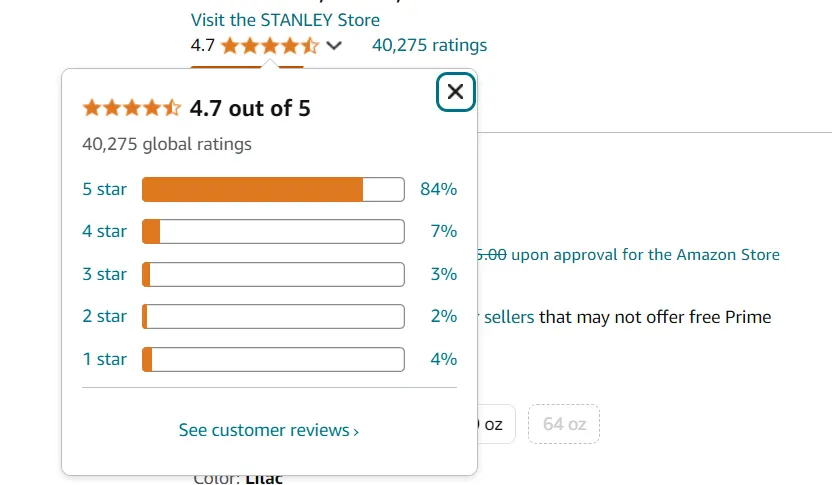This screenshot has height=485, width=836.
Task: Click the 4.7 star icons under store link
Action: point(270,45)
